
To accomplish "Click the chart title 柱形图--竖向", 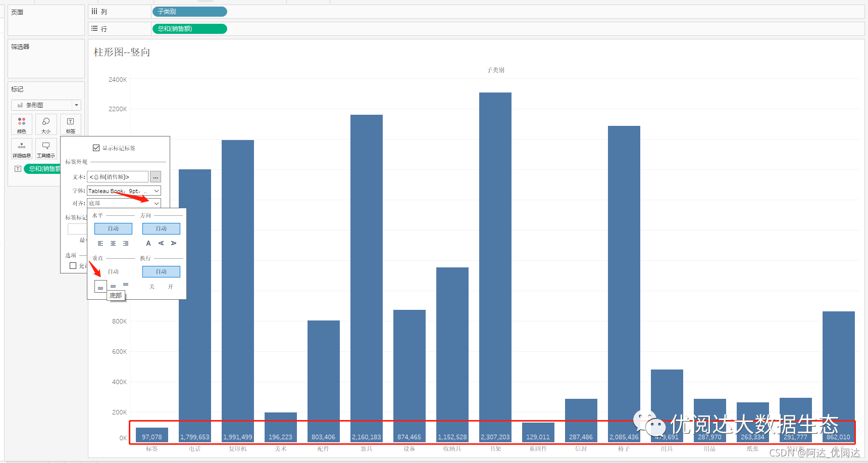I will (x=122, y=52).
